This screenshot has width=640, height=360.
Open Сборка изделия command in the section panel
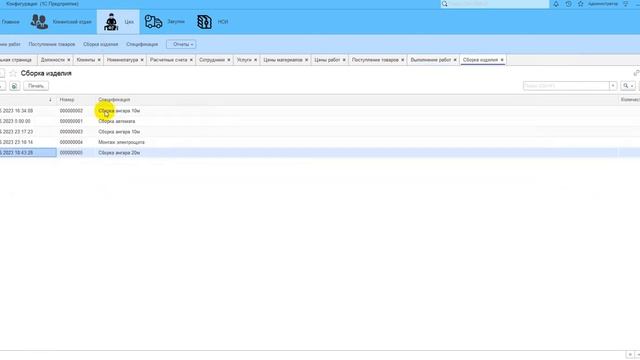[100, 44]
